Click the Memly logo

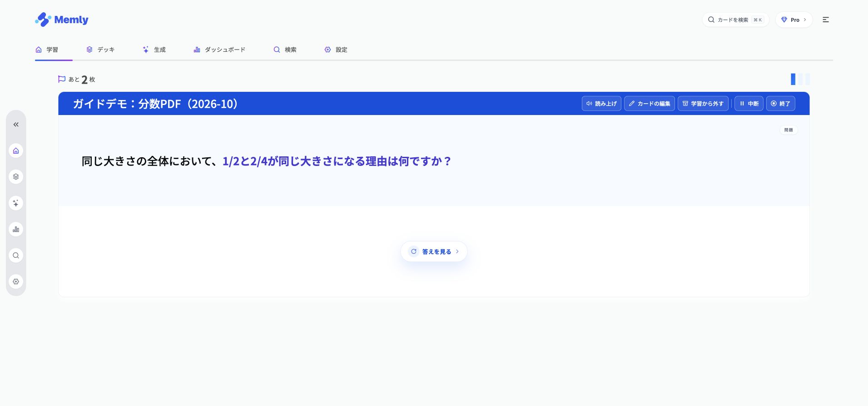(62, 20)
